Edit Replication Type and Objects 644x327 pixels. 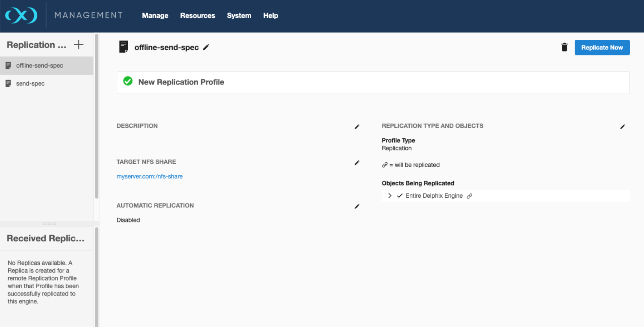click(622, 127)
